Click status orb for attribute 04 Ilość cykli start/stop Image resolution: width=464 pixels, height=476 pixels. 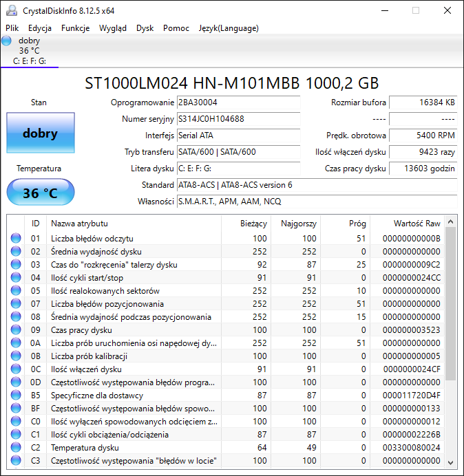[16, 277]
